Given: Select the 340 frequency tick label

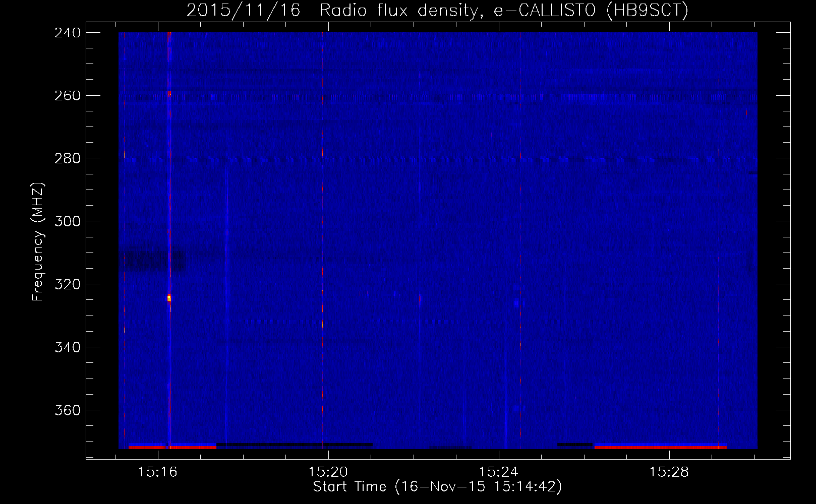Looking at the screenshot, I should point(68,348).
